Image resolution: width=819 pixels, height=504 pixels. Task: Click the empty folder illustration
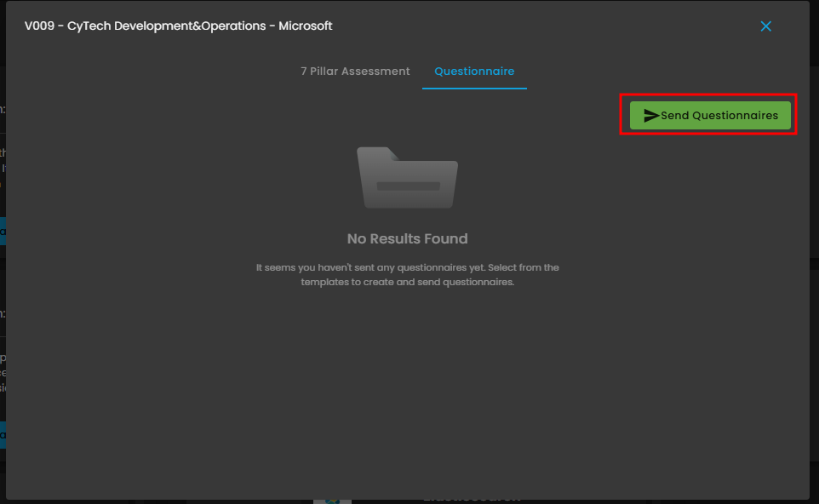click(407, 178)
